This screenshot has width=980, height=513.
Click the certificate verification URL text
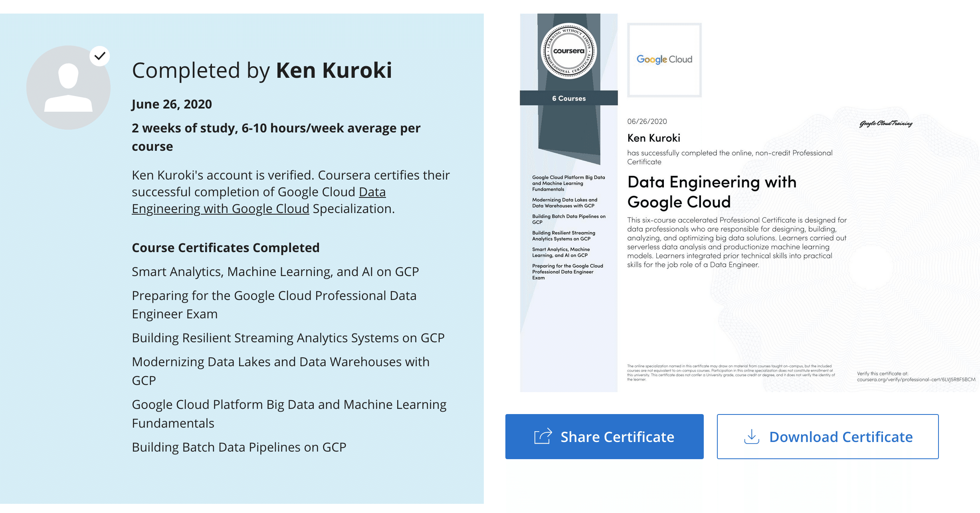pyautogui.click(x=916, y=379)
